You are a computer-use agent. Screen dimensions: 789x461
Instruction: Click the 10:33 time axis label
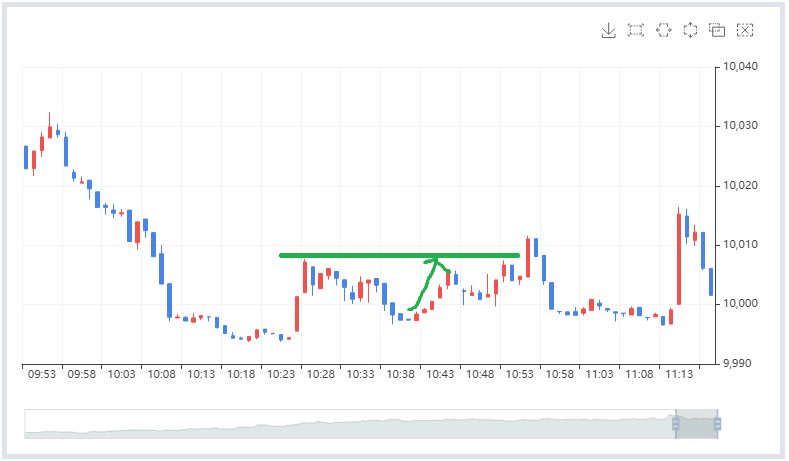[361, 374]
